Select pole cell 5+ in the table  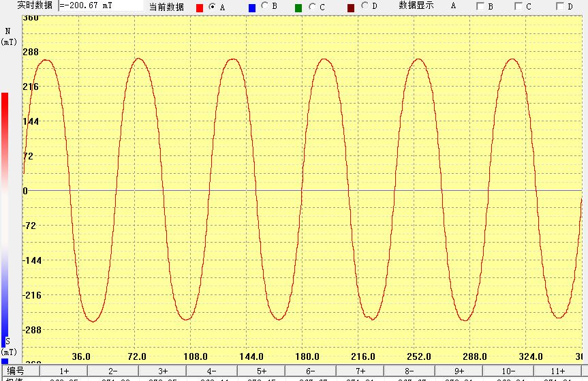[x=261, y=371]
